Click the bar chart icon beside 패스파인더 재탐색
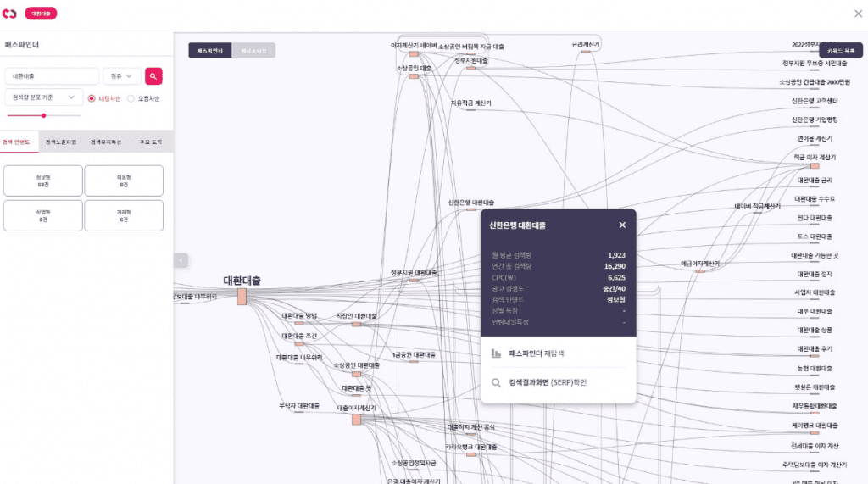 (x=496, y=353)
